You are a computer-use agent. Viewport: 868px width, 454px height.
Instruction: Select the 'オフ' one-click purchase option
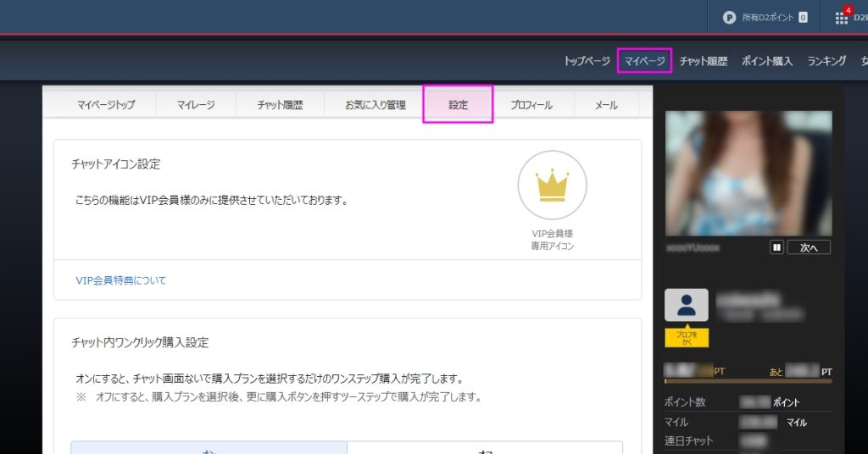[x=485, y=447]
